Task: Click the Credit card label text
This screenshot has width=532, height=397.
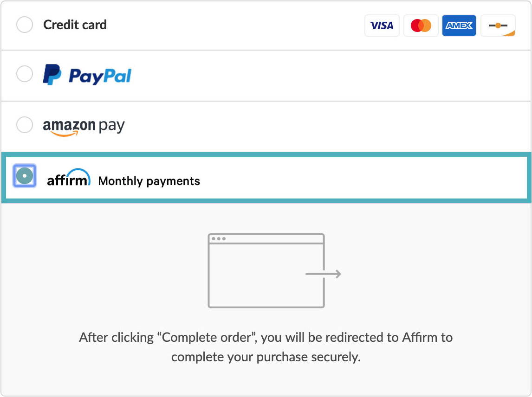Action: click(75, 25)
